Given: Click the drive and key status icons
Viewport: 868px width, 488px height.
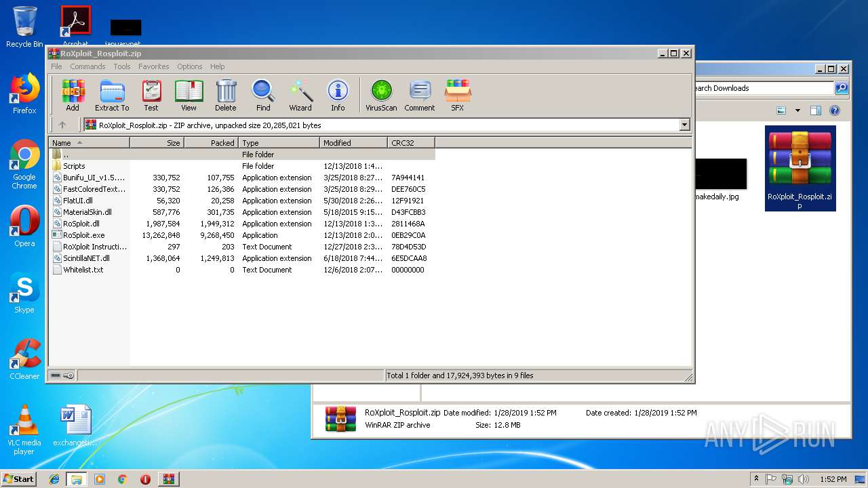Looking at the screenshot, I should point(62,375).
